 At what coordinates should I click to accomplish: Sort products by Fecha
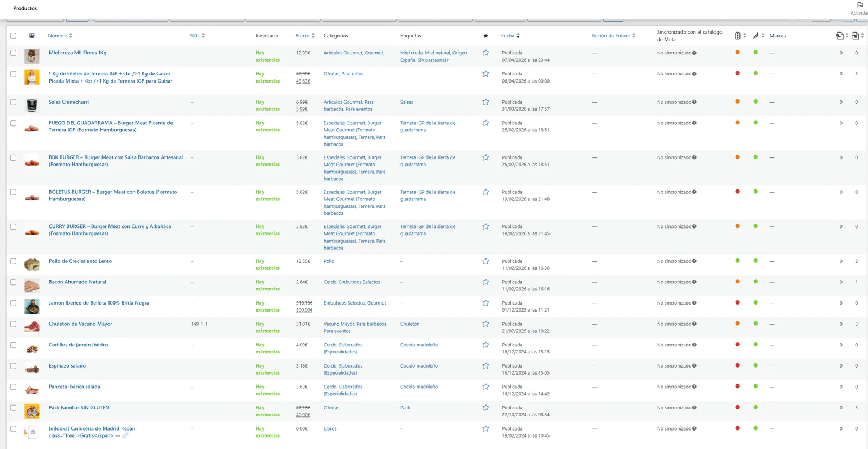click(x=510, y=36)
